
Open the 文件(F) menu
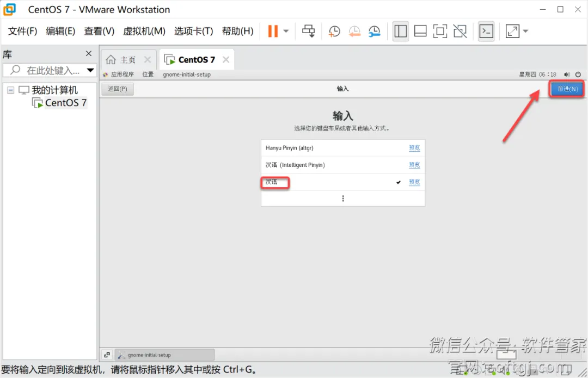(22, 31)
